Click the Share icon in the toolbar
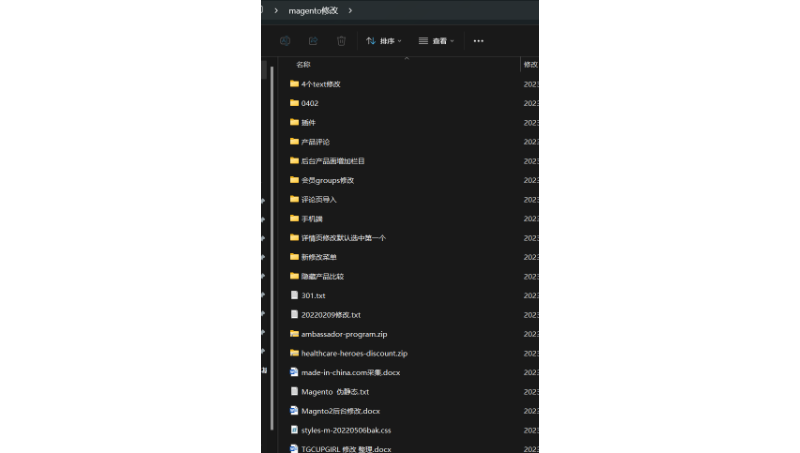The image size is (800, 453). 313,41
